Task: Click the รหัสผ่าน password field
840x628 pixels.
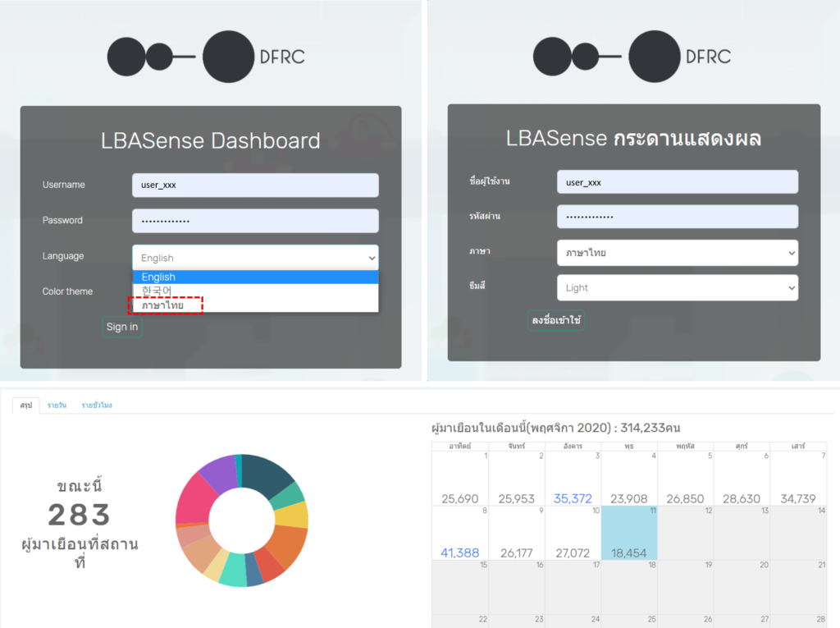Action: coord(677,217)
